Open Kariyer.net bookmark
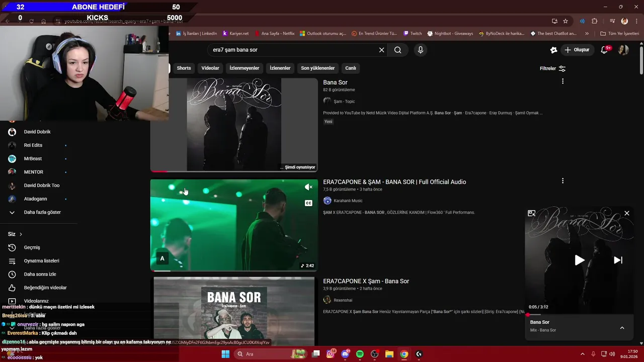 pyautogui.click(x=235, y=34)
